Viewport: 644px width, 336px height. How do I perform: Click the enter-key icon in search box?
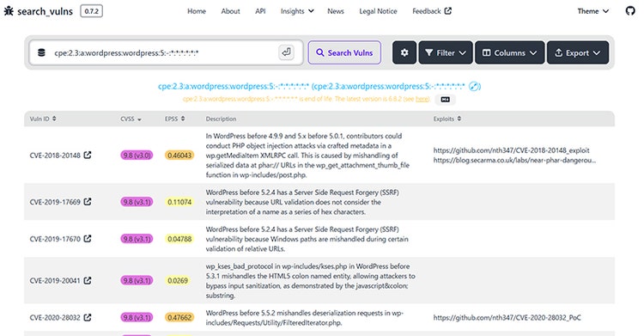coord(286,52)
